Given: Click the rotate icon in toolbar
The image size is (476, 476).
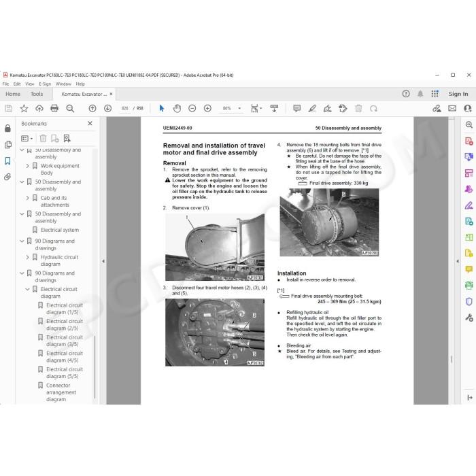Looking at the screenshot, I should 374,108.
